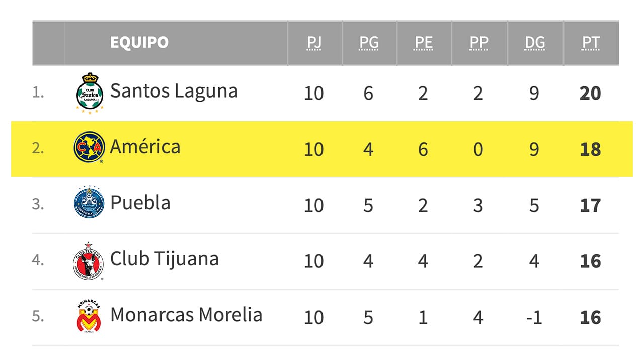Sort by the PP column header
Viewport: 644px width, 362px height.
click(478, 43)
